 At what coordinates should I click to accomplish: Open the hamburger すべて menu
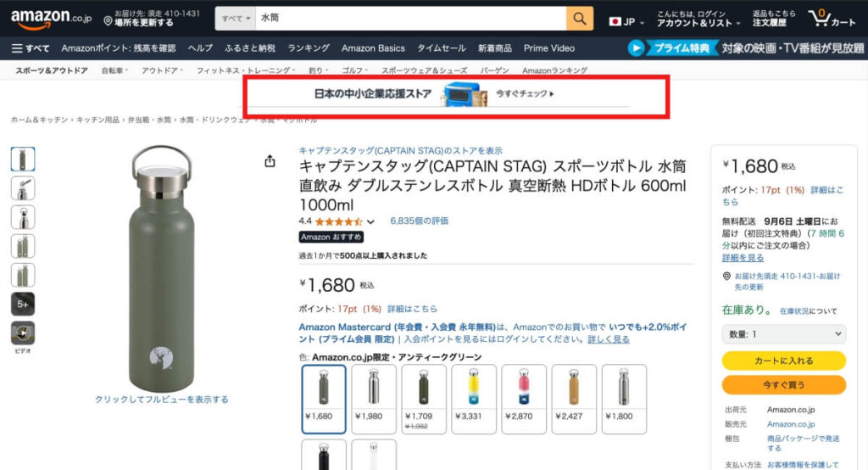[31, 48]
